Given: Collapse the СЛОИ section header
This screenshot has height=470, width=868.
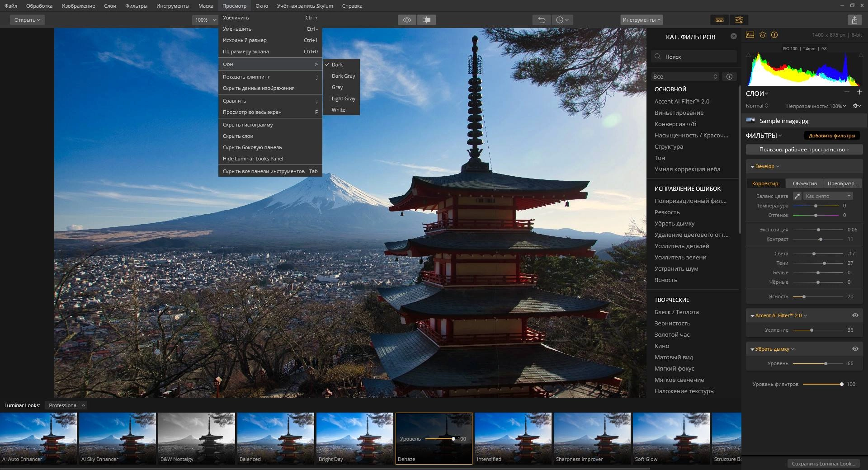Looking at the screenshot, I should coord(757,94).
